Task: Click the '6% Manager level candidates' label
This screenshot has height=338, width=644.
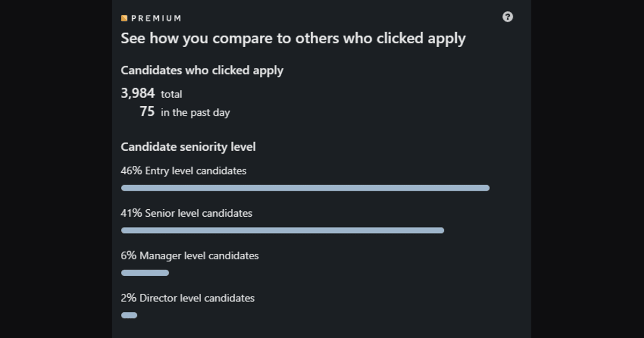Action: [189, 256]
